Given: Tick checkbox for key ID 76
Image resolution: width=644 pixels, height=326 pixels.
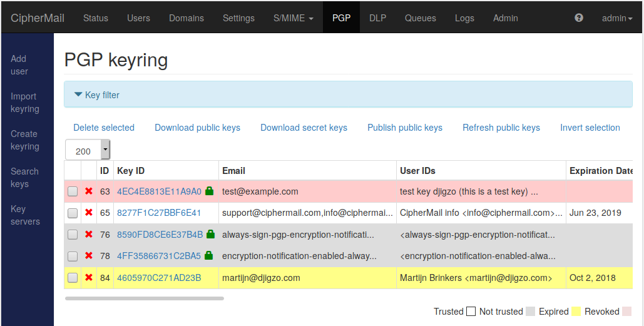Looking at the screenshot, I should click(x=73, y=235).
